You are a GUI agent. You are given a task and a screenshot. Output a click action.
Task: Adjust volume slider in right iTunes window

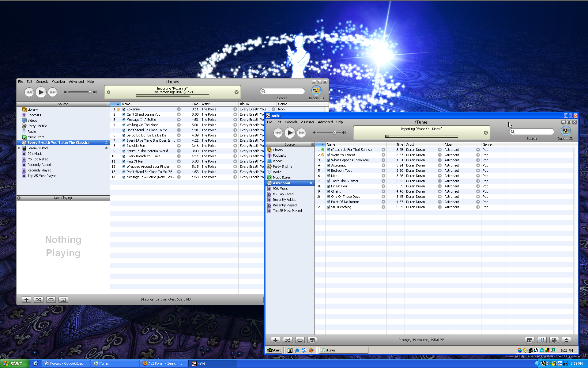pos(334,132)
